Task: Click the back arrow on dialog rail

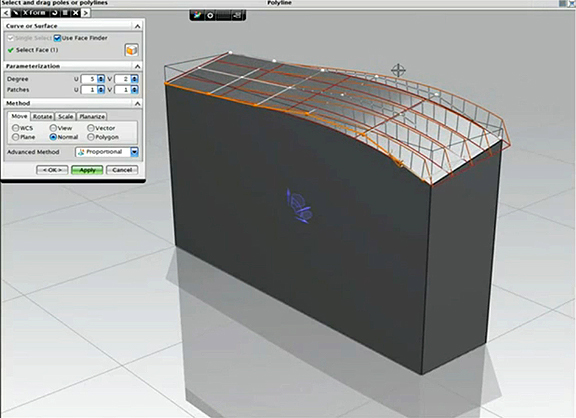Action: tap(6, 13)
